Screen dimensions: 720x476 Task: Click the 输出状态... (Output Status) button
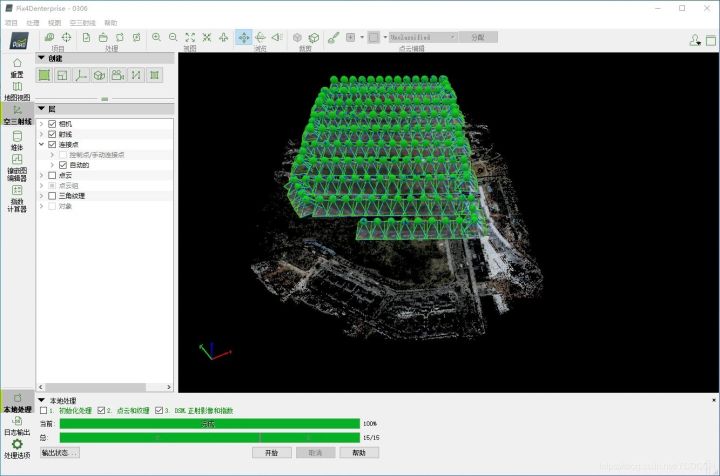(60, 452)
